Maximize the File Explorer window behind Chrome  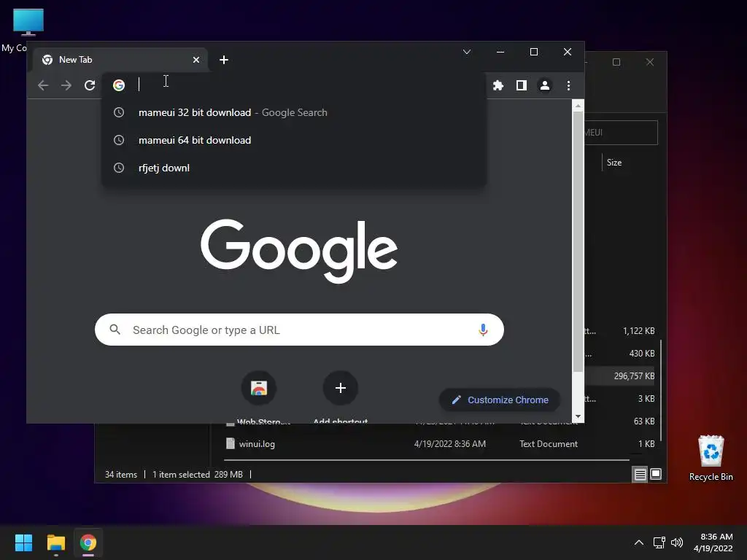pyautogui.click(x=616, y=62)
